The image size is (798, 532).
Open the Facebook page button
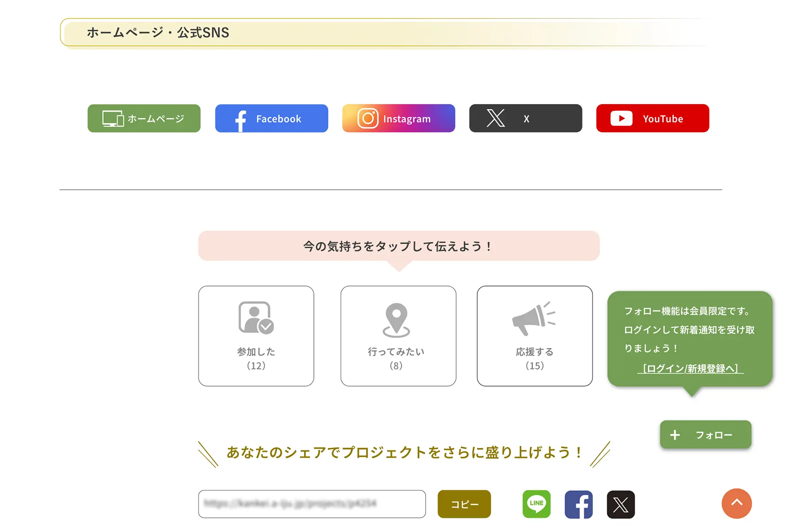(271, 118)
